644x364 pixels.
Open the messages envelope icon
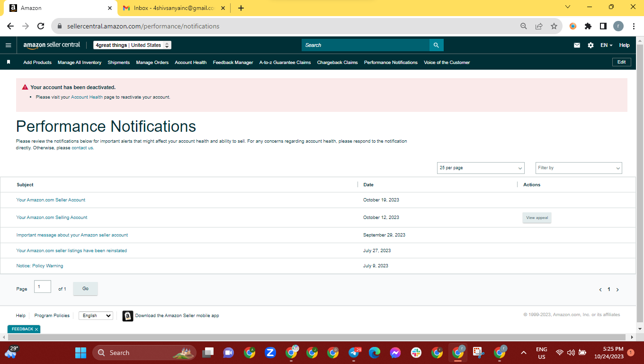click(x=577, y=45)
